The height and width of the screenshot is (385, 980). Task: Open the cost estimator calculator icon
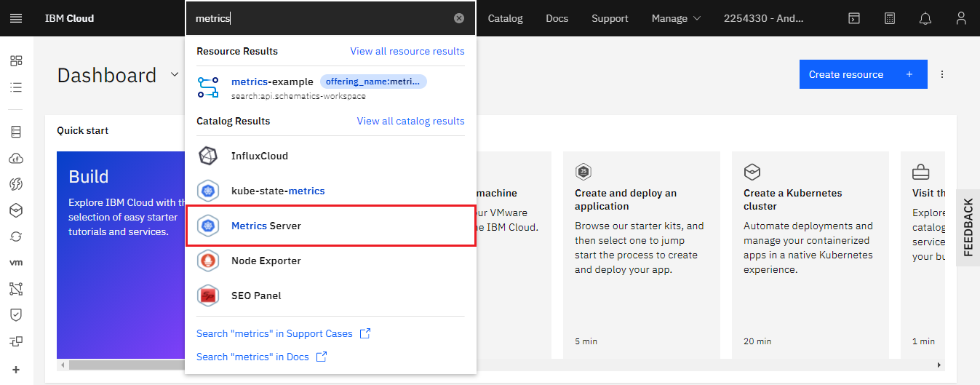click(890, 18)
